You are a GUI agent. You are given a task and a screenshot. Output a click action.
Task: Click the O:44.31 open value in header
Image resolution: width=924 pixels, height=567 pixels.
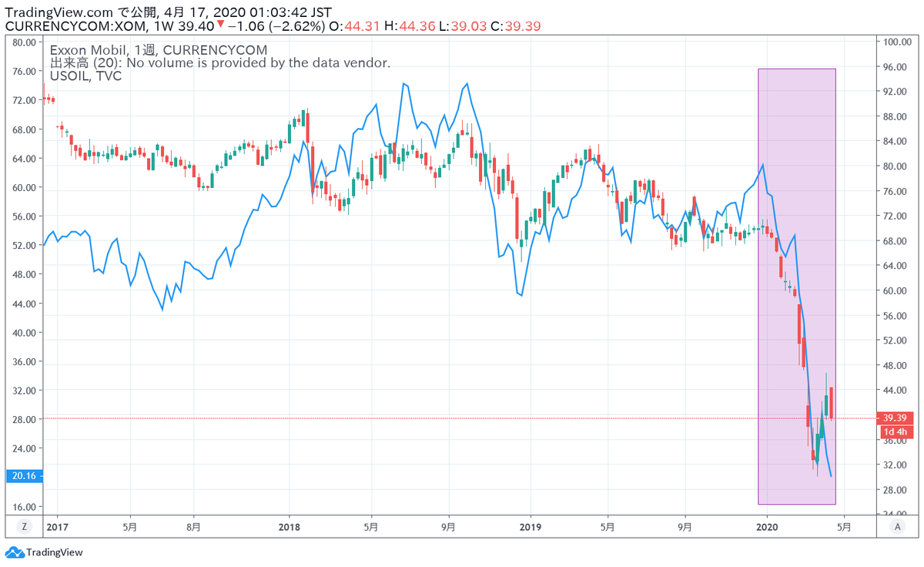pos(353,26)
